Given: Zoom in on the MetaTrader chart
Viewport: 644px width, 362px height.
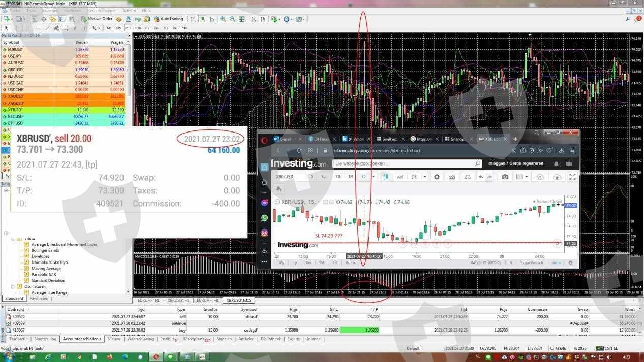Looking at the screenshot, I should coord(223,19).
